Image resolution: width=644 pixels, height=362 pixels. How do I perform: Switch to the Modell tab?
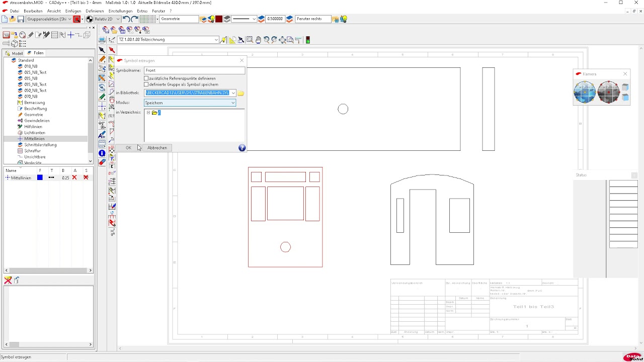tap(15, 53)
